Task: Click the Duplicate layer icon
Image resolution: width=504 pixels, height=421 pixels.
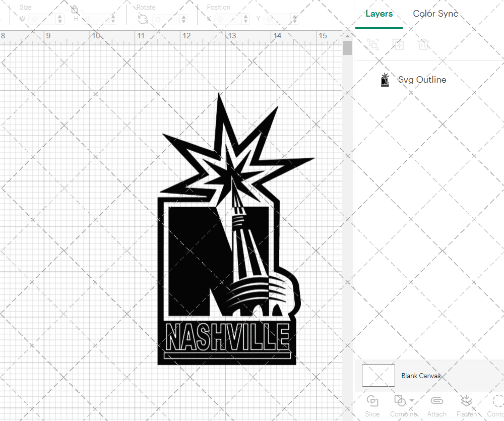Action: (x=398, y=44)
